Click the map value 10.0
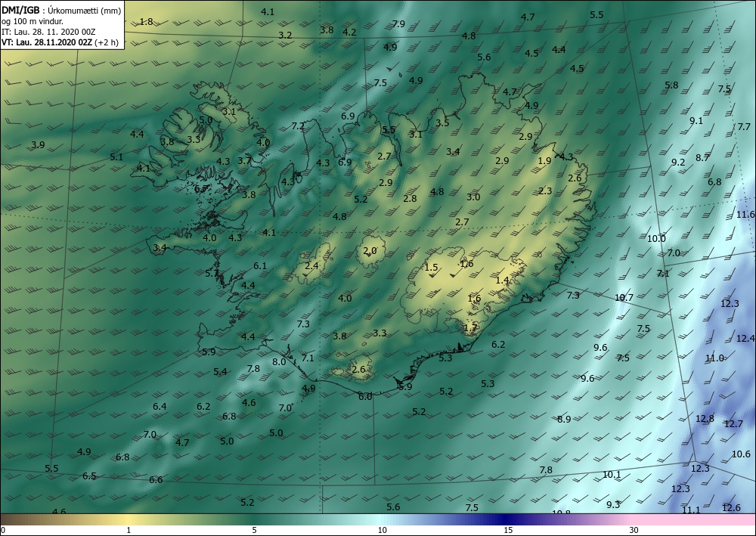The image size is (756, 536). click(656, 239)
